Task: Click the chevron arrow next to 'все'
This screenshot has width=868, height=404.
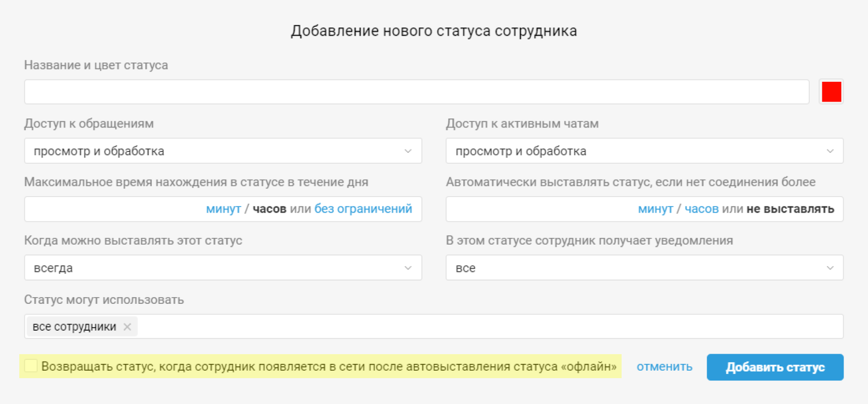Action: pos(830,268)
